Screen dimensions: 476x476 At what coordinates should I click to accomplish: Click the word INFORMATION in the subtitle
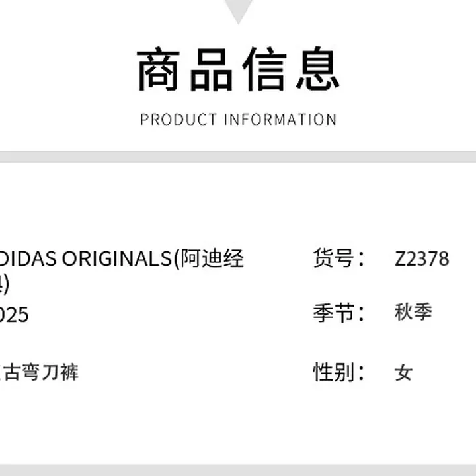coord(280,120)
